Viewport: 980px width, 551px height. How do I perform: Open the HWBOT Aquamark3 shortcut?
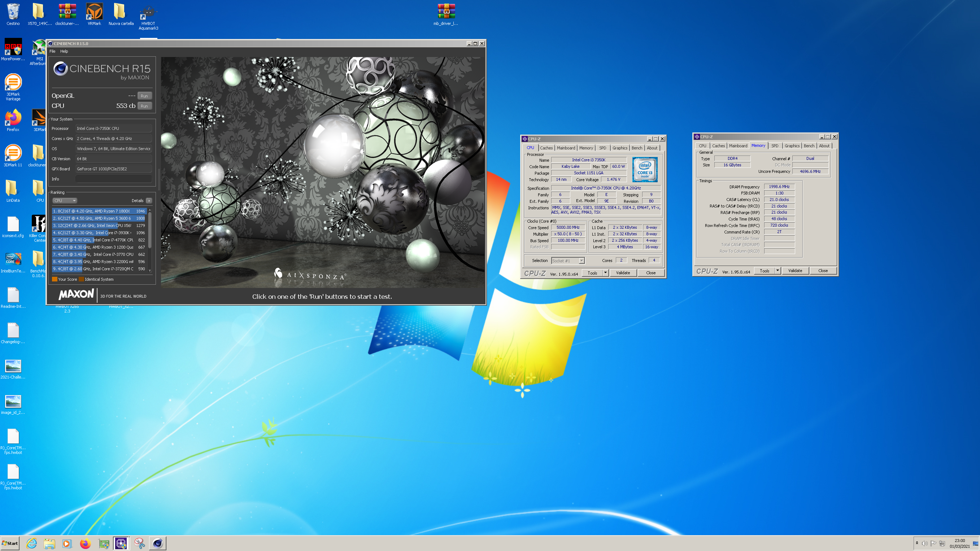click(x=148, y=17)
